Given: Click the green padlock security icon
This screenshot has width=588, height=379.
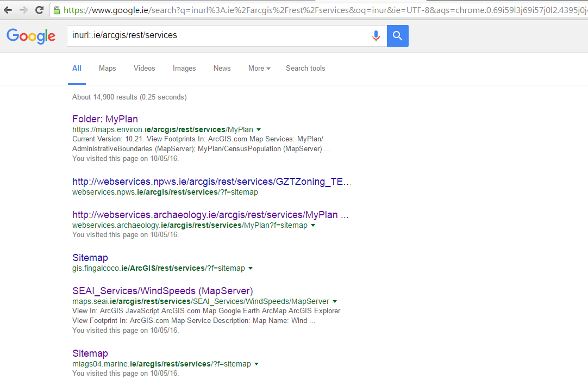Looking at the screenshot, I should click(x=57, y=10).
